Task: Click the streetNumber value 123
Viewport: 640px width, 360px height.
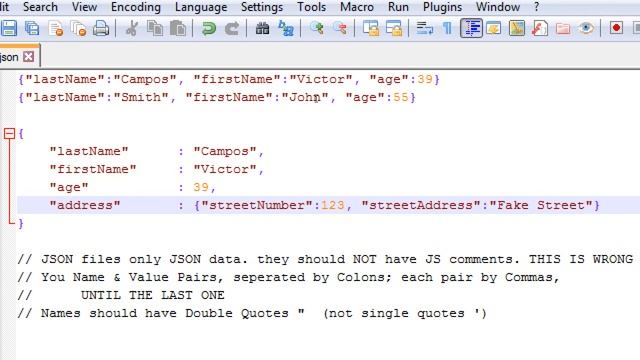Action: click(332, 205)
